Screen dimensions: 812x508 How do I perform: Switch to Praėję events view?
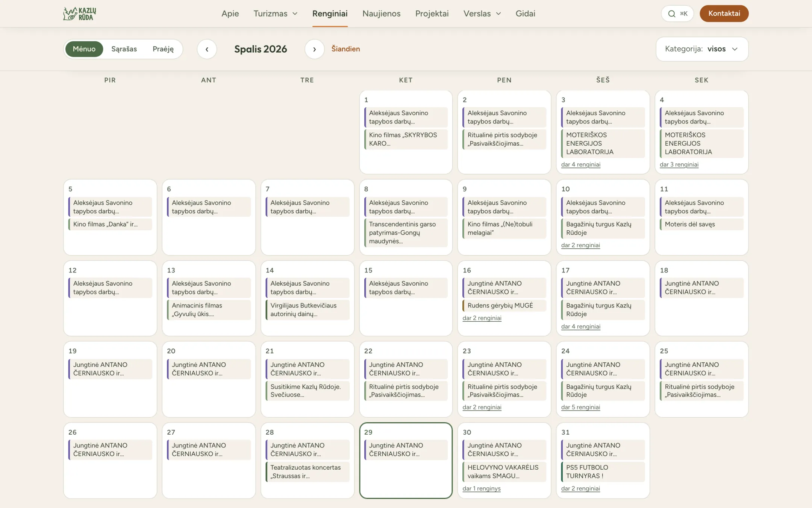pyautogui.click(x=163, y=49)
